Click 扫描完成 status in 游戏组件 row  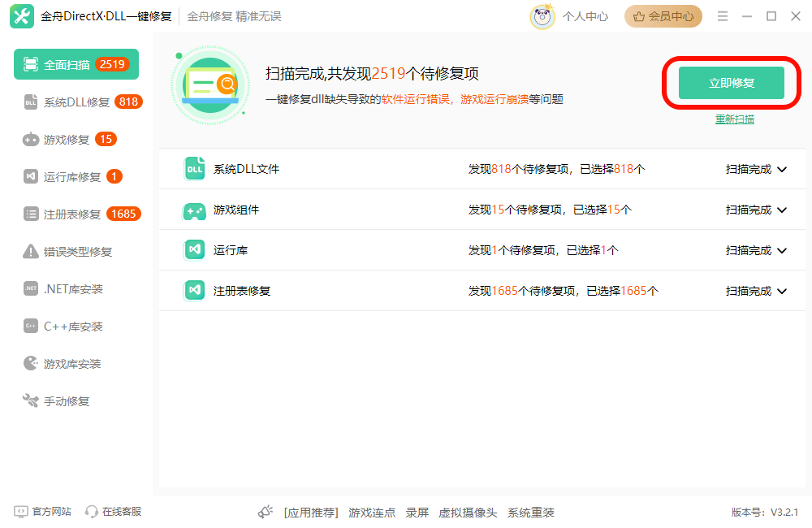pyautogui.click(x=749, y=210)
